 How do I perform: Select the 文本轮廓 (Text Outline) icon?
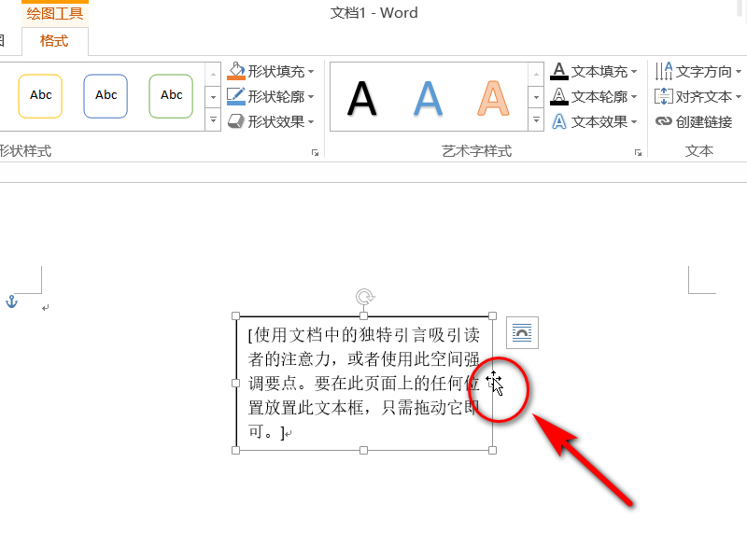point(560,96)
